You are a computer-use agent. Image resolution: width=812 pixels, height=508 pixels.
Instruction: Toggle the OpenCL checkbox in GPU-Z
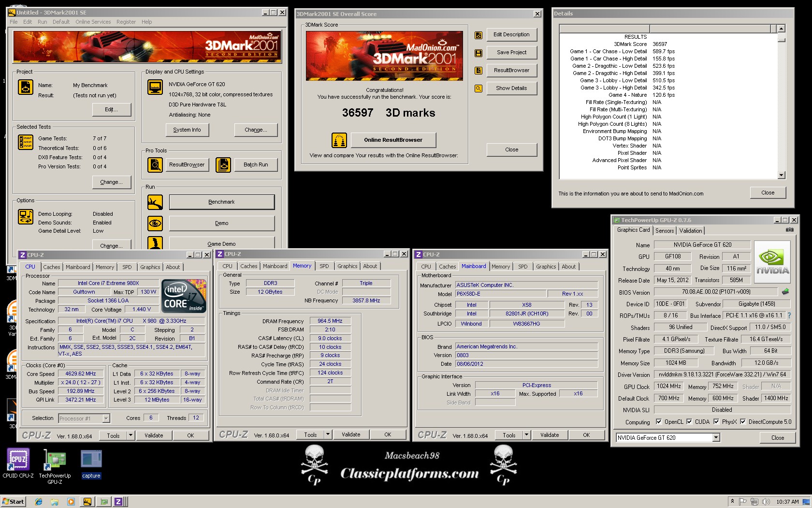pos(658,422)
